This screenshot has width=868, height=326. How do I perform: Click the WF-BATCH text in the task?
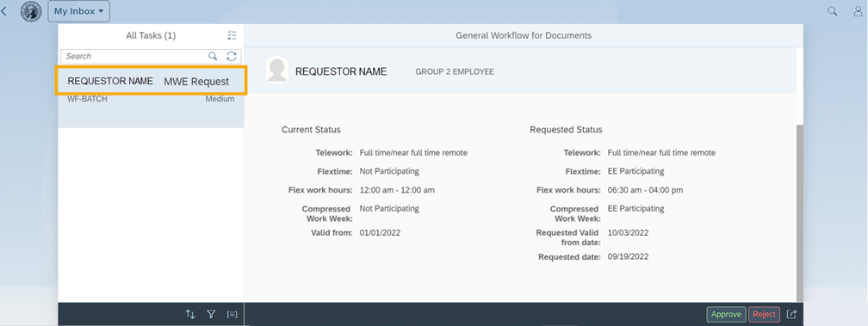(x=87, y=100)
